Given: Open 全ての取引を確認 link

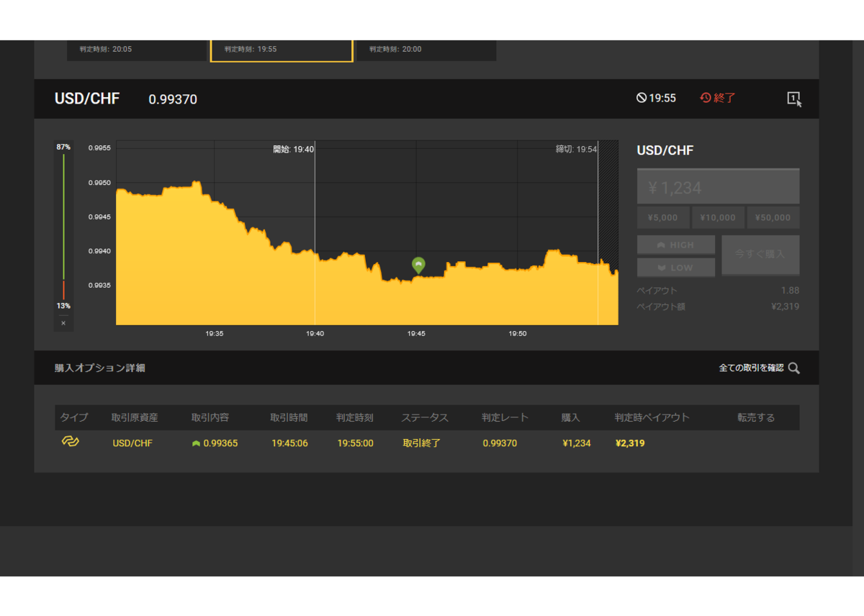Looking at the screenshot, I should click(x=751, y=368).
